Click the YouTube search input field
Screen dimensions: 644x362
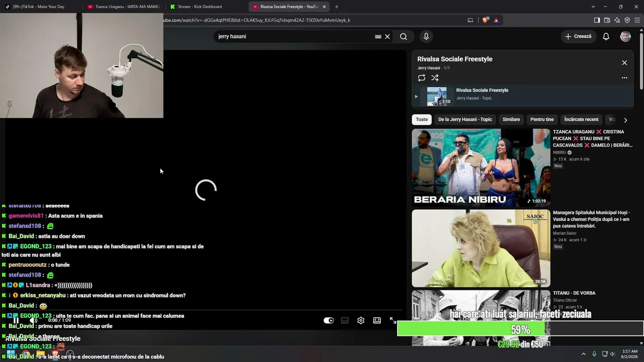294,36
